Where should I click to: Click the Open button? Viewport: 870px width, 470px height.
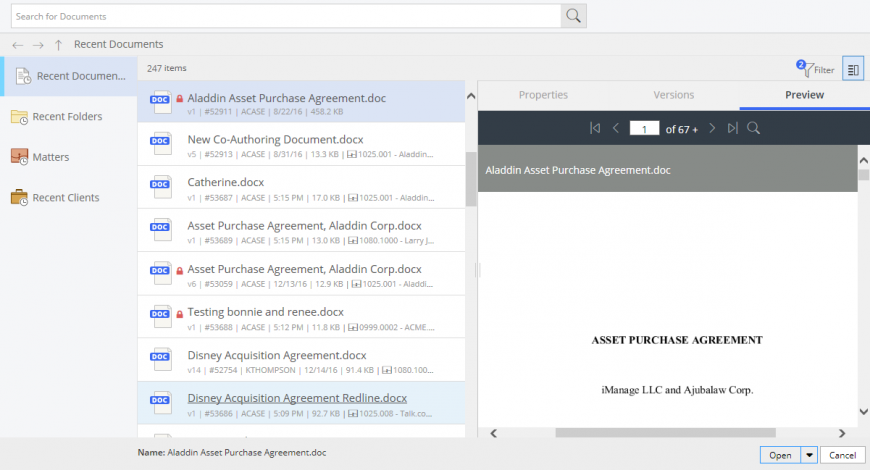tap(780, 455)
